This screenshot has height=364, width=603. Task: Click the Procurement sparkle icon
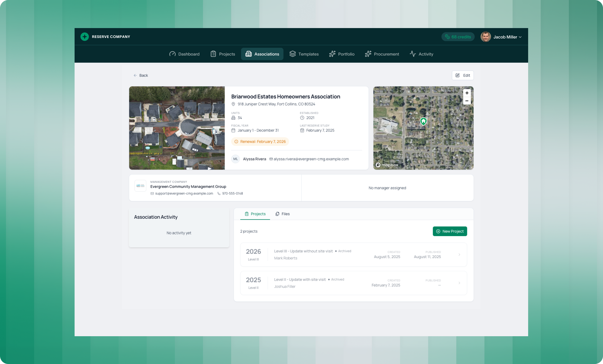368,54
